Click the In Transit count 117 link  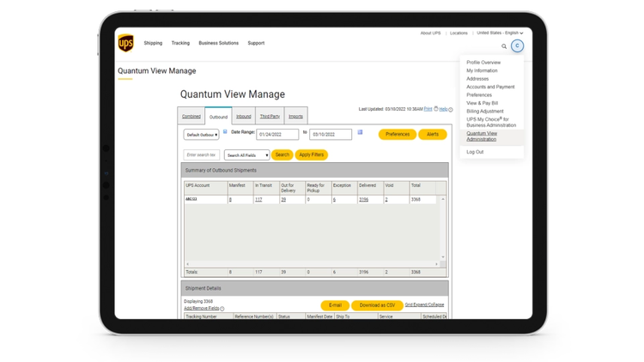[x=258, y=200]
